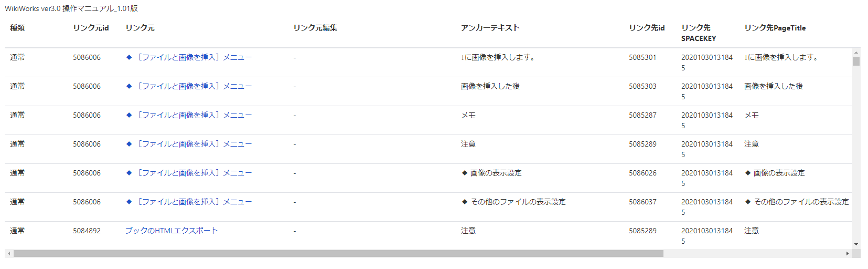Click the horizontal scrollbar thumb
Viewport: 868px width, 269px height.
338,254
